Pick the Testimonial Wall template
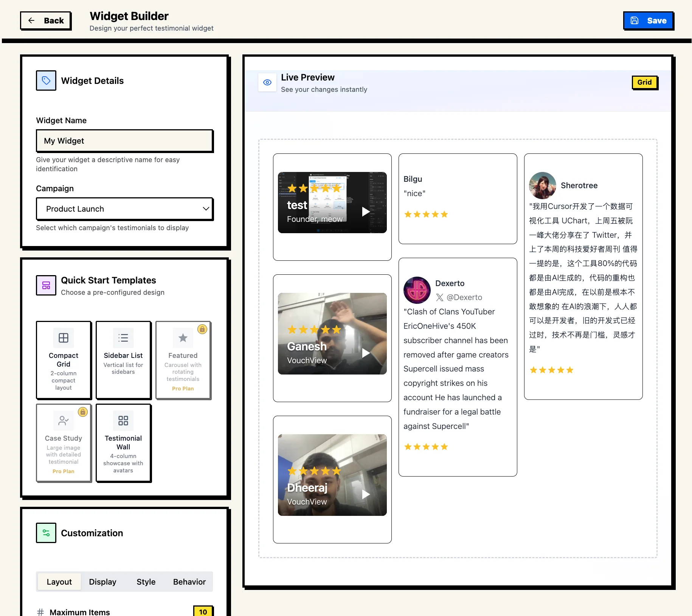Image resolution: width=692 pixels, height=616 pixels. (123, 443)
